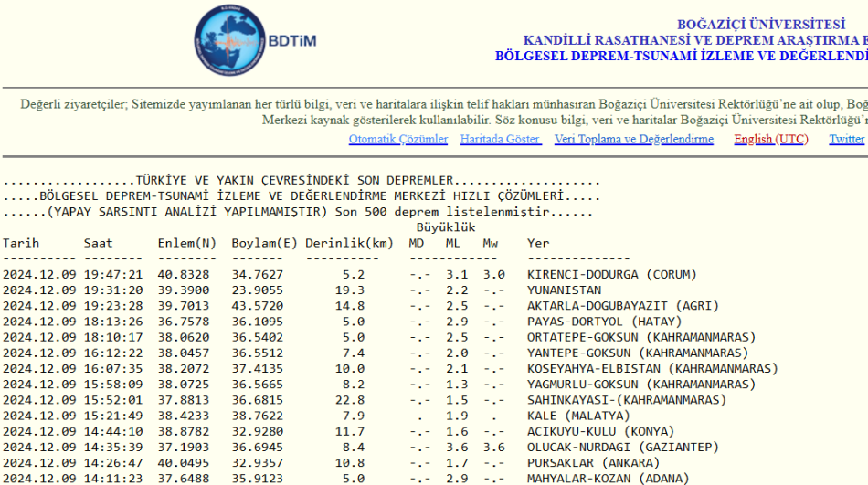Click the Boğaziçi Üniversitesi heading

[x=760, y=25]
